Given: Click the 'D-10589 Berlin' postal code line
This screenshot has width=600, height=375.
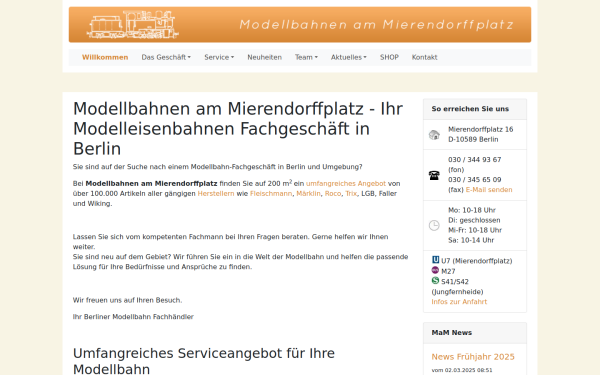Looking at the screenshot, I should (473, 140).
